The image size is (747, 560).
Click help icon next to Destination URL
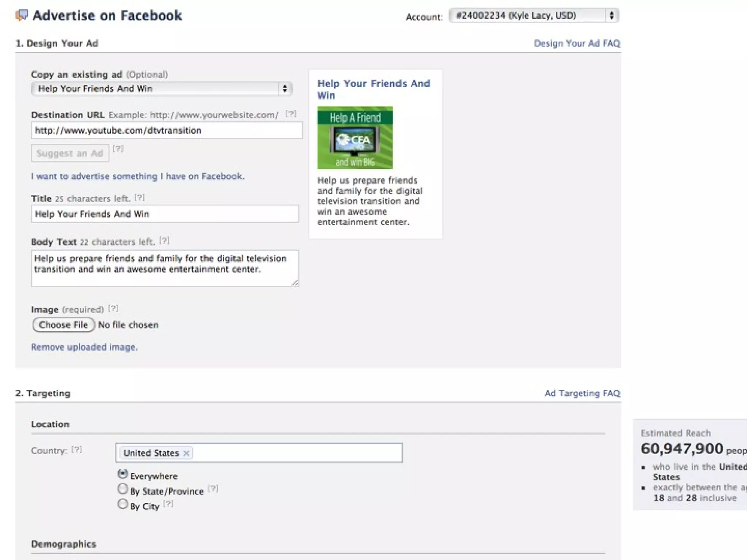coord(291,114)
